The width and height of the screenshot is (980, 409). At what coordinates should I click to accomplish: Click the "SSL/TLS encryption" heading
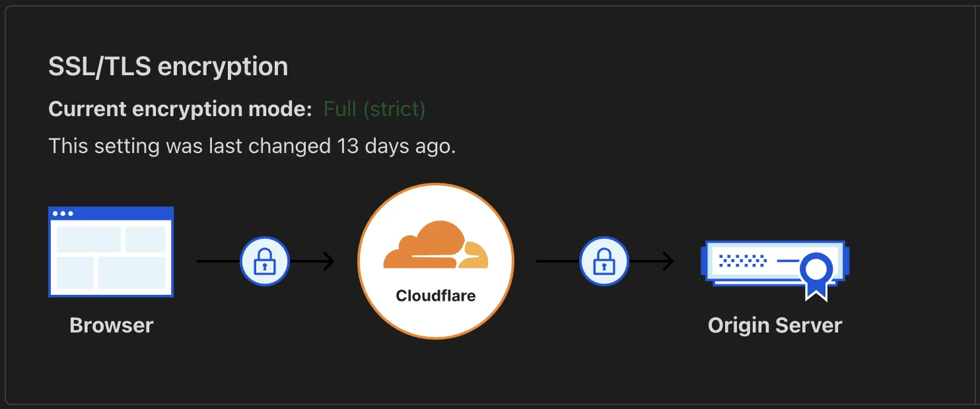[168, 67]
